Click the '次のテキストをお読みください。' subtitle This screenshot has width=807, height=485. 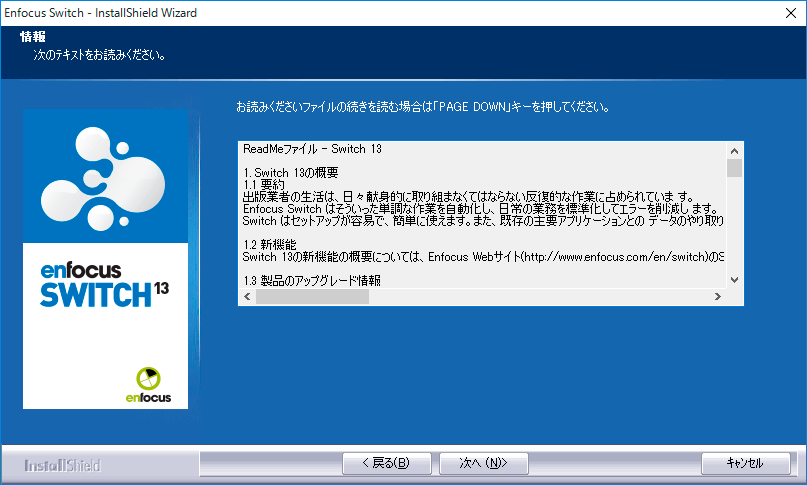(99, 55)
